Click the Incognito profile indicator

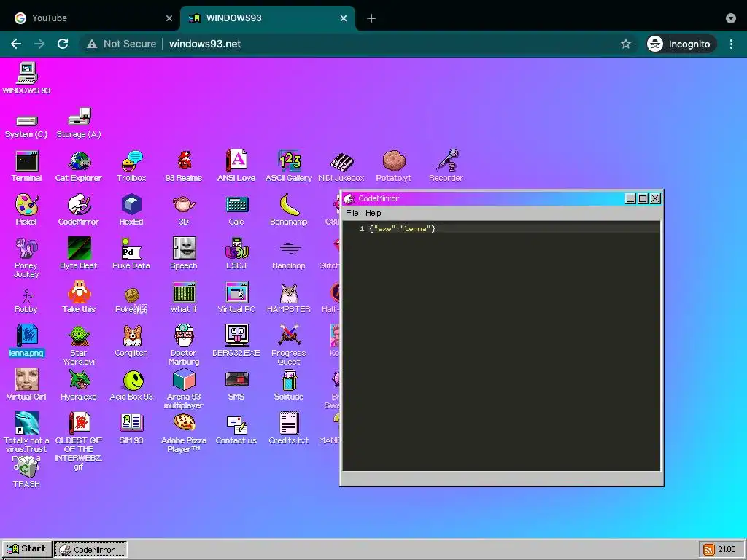681,44
